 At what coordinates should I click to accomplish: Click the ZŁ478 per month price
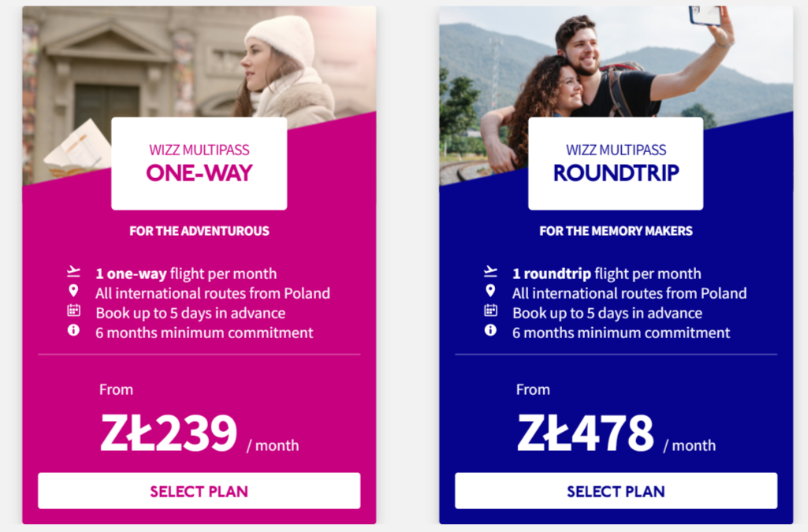point(616,433)
